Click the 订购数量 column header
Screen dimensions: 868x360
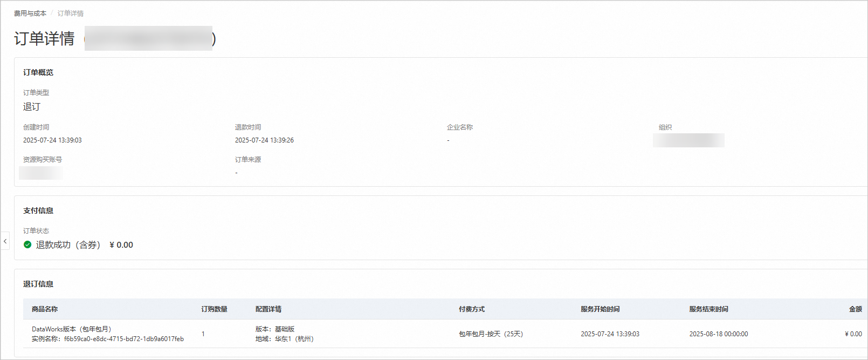pos(215,309)
